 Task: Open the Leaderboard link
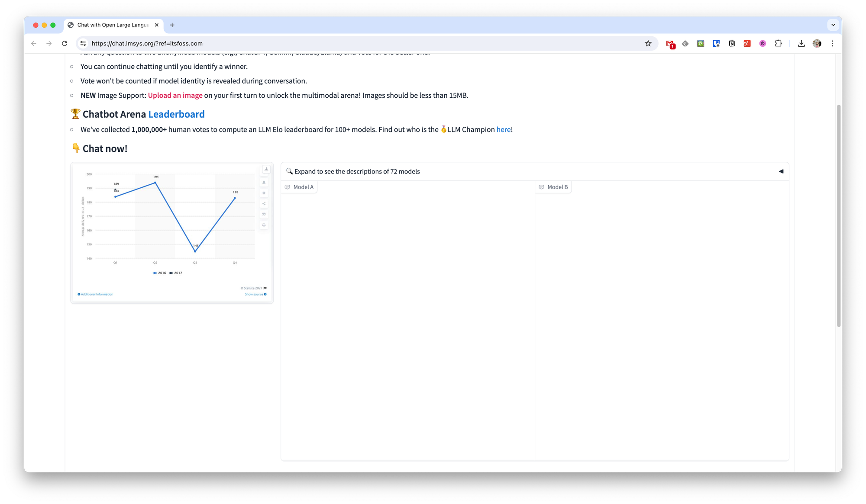(x=176, y=114)
